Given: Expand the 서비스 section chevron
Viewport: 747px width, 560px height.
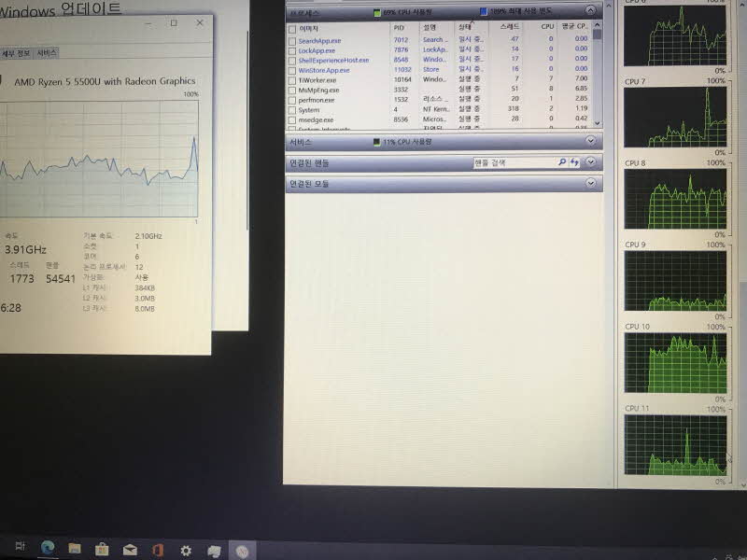Looking at the screenshot, I should tap(591, 141).
